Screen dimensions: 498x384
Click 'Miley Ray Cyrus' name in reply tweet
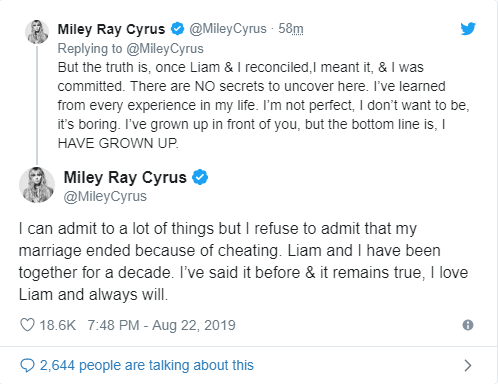111,29
